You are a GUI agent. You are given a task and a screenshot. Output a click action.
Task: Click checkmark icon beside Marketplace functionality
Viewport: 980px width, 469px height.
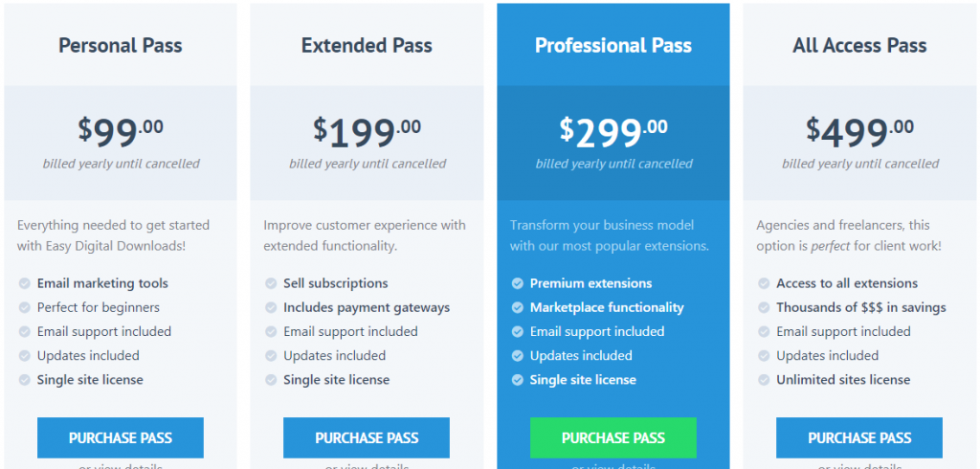click(x=517, y=308)
